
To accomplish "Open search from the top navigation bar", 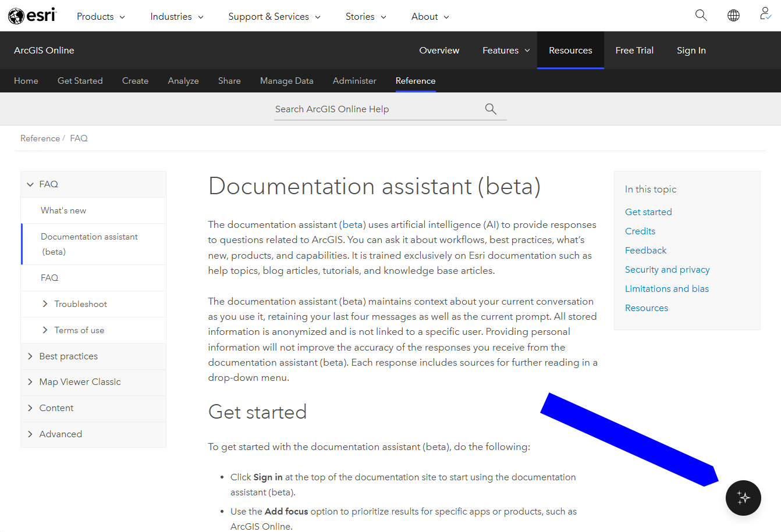I will coord(701,15).
